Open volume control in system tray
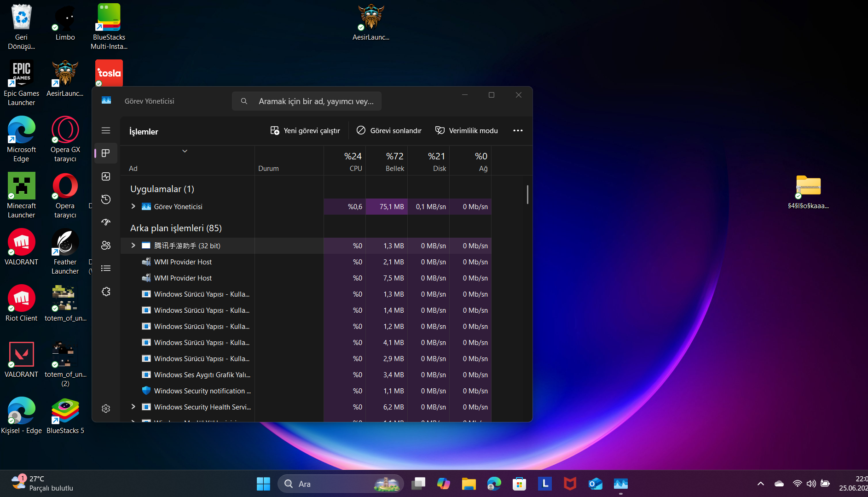The height and width of the screenshot is (497, 868). [x=811, y=484]
